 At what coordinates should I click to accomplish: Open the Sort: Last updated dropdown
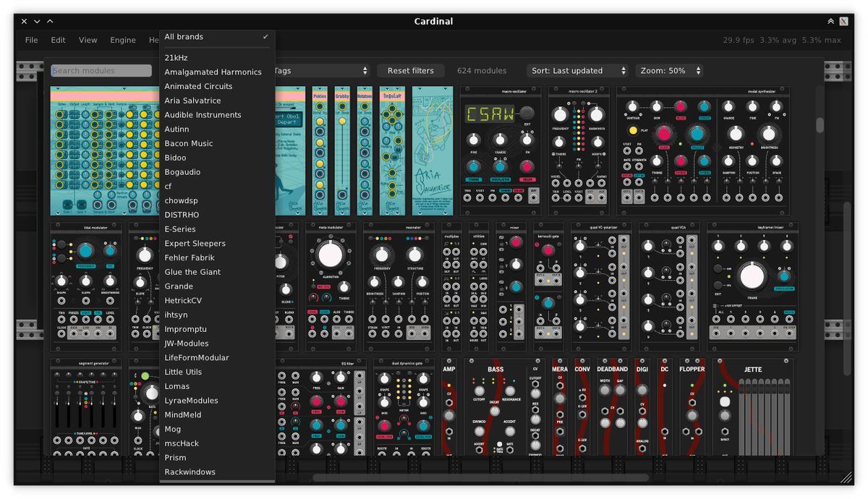(x=578, y=71)
